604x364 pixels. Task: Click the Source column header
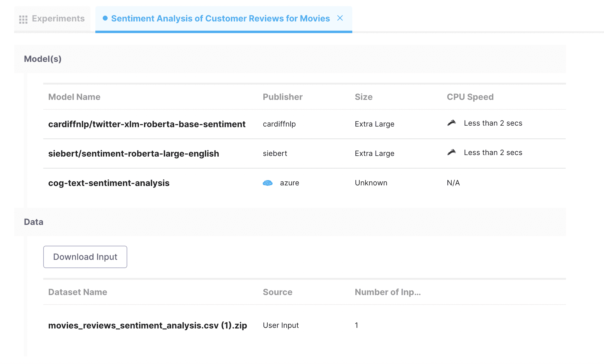tap(277, 292)
